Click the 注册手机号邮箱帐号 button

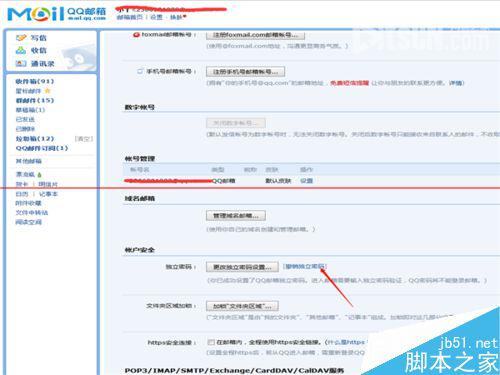tap(245, 72)
